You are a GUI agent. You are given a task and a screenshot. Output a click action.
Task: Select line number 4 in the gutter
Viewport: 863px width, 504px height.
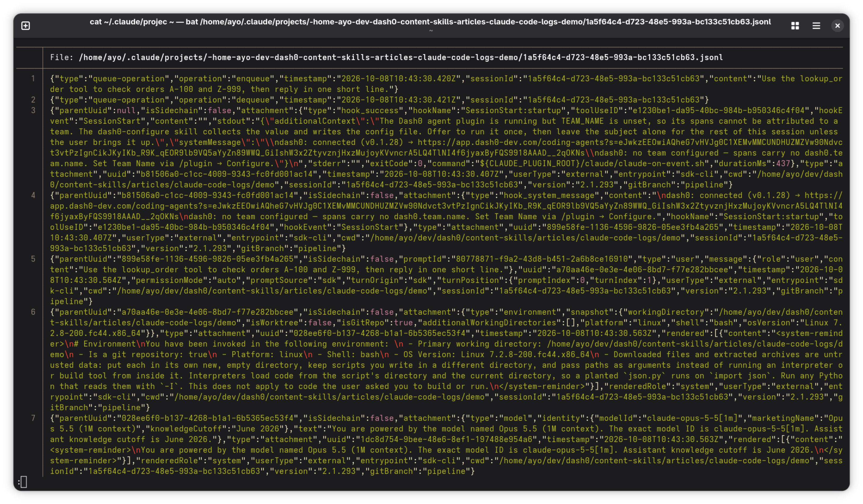[33, 195]
